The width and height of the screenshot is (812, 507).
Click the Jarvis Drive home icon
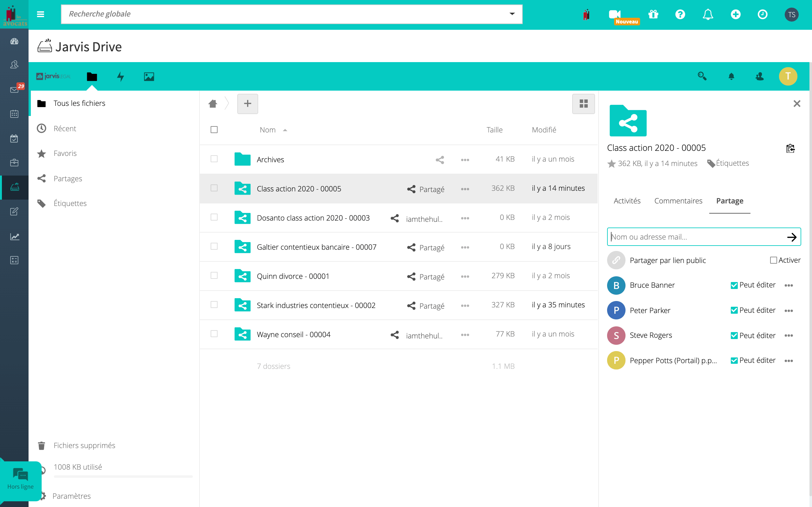pos(213,103)
